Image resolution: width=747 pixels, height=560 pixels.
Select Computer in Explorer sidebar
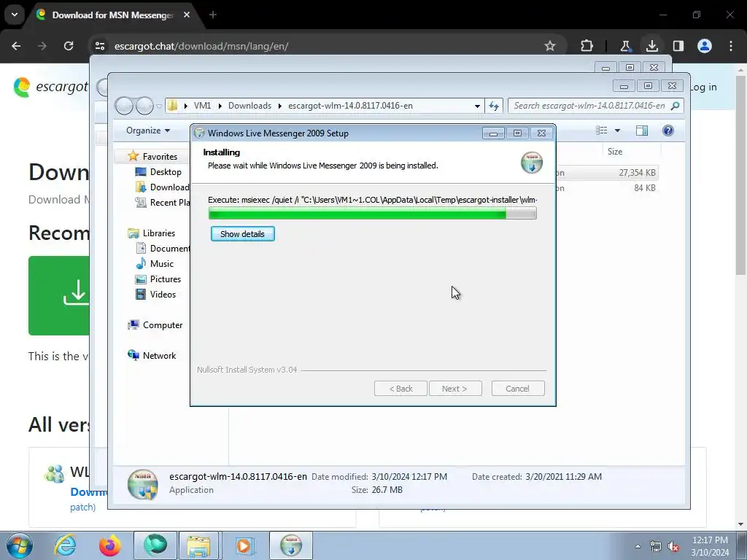coord(162,324)
